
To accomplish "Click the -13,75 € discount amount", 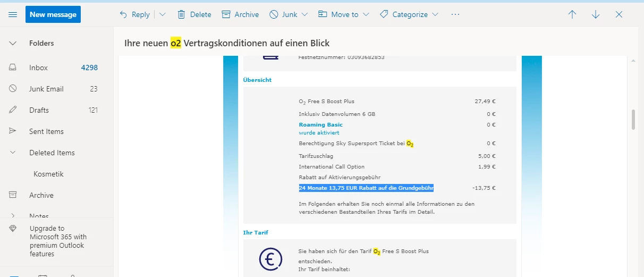I will [x=484, y=188].
